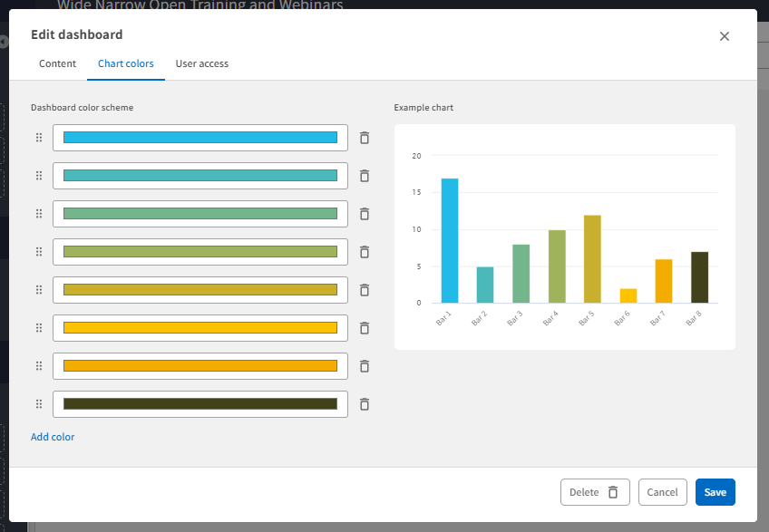The height and width of the screenshot is (532, 769).
Task: Switch to the Content tab
Action: (x=57, y=64)
